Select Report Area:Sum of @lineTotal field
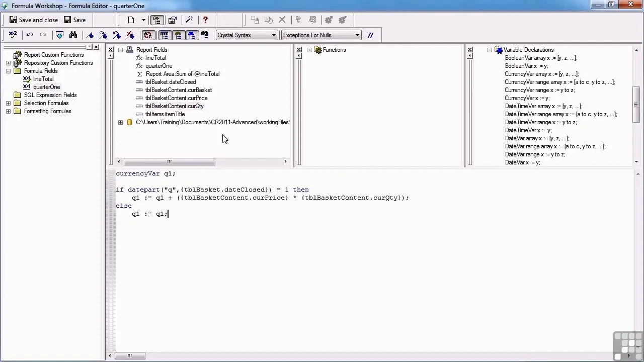Viewport: 644px width, 362px height. 183,74
